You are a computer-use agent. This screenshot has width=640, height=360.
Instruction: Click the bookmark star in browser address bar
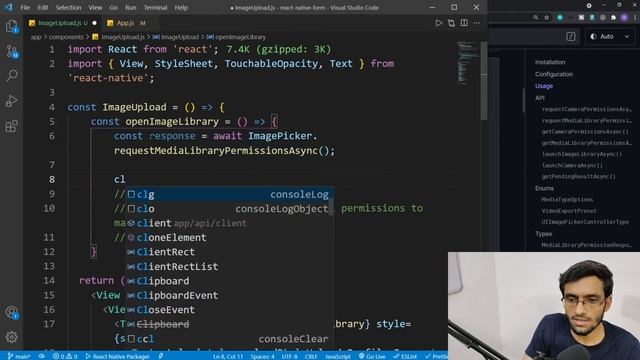[x=547, y=18]
